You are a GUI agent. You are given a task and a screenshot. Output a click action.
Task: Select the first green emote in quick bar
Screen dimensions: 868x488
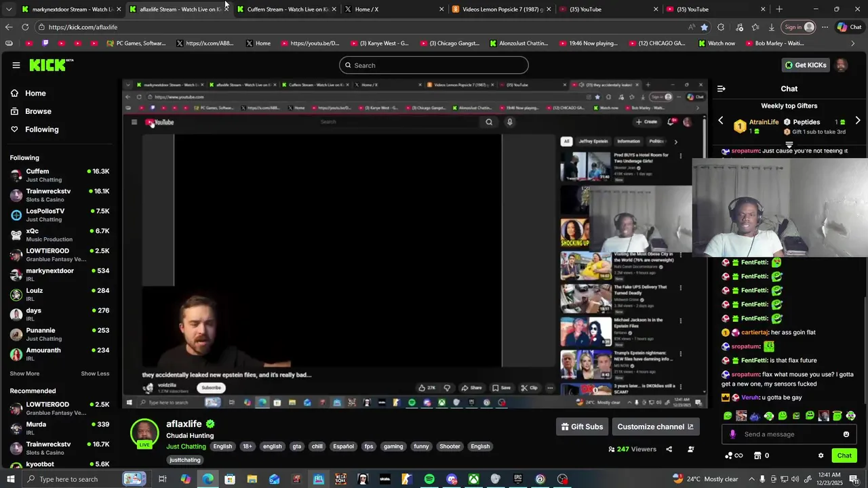(728, 415)
